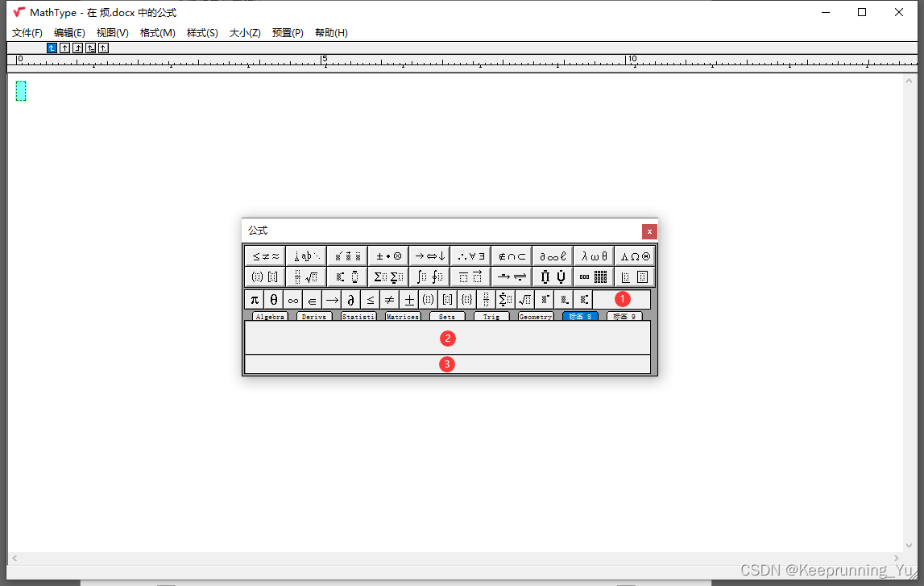Close the 公式 floating toolbar window
Viewport: 924px width, 586px height.
pyautogui.click(x=649, y=231)
